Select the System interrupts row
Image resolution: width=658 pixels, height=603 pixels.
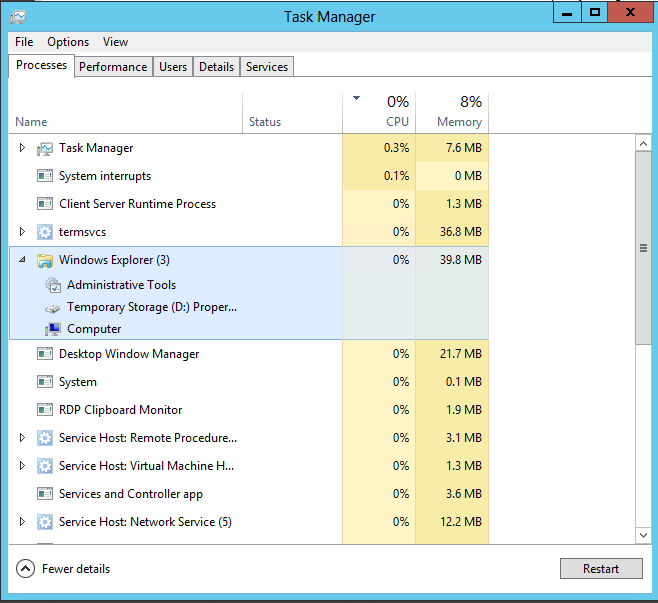[x=248, y=176]
